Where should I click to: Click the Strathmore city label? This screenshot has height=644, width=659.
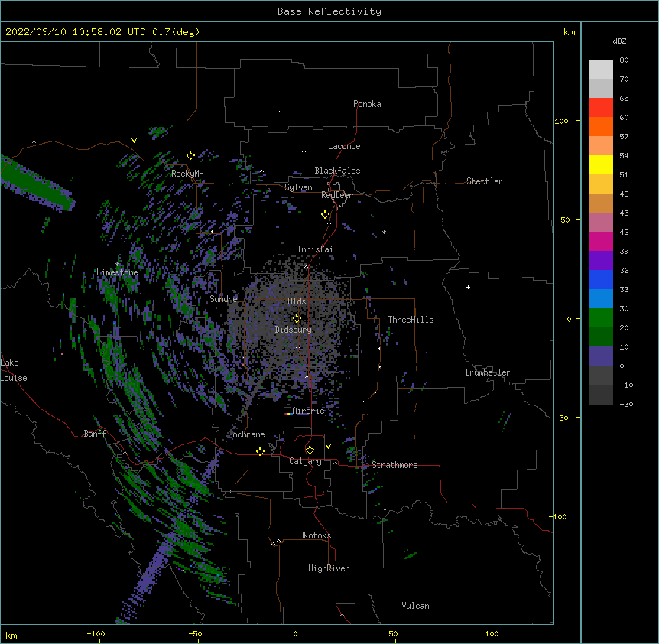tap(394, 465)
